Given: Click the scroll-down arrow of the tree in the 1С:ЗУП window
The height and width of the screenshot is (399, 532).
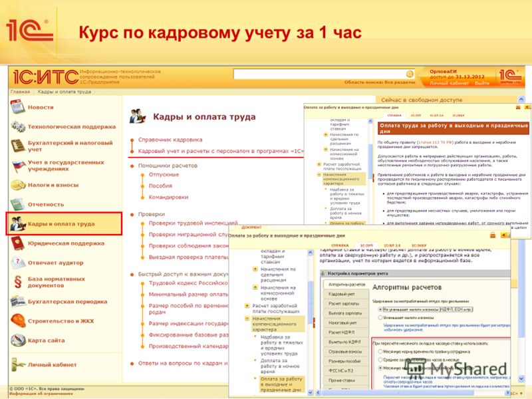Looking at the screenshot, I should click(x=310, y=392).
